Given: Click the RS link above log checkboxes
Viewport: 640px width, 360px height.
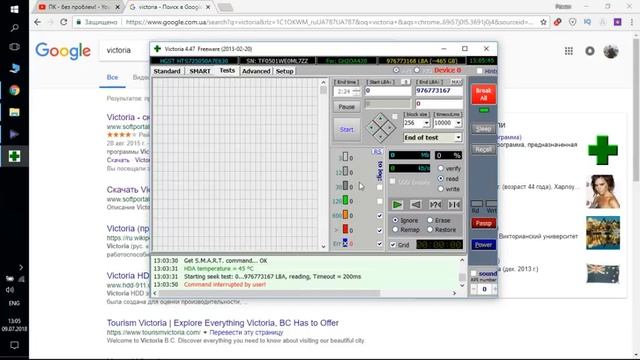Looking at the screenshot, I should (377, 151).
